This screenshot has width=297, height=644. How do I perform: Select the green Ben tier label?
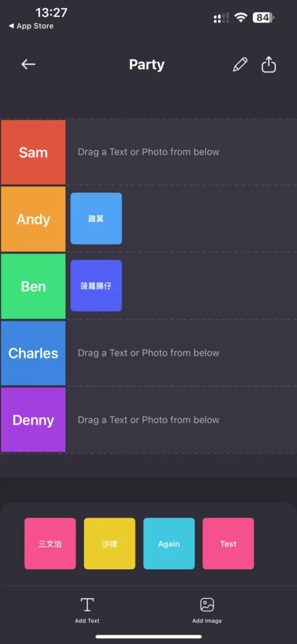point(33,286)
